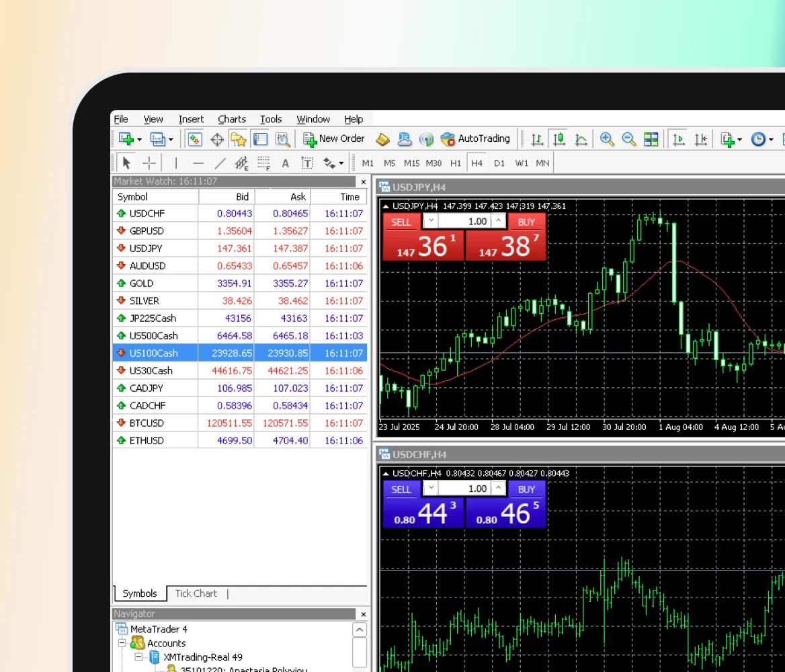Switch to the Tick Chart tab
This screenshot has height=672, width=785.
tap(196, 593)
